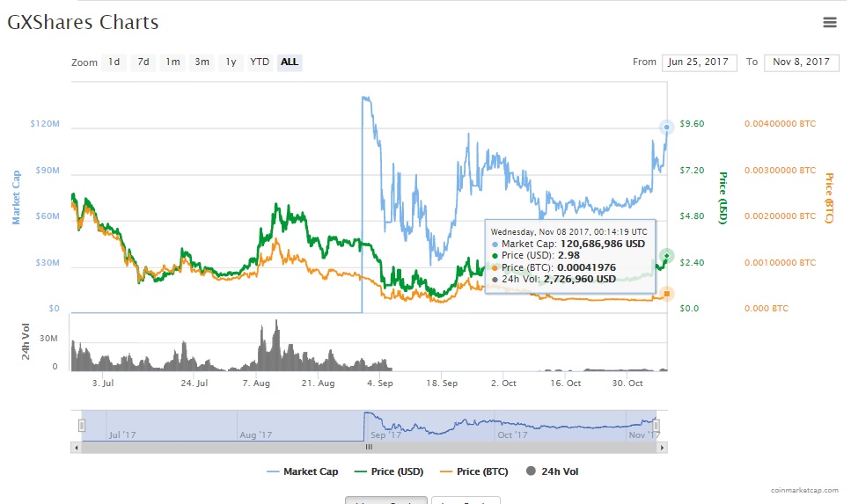Viewport: 851px width, 504px height.
Task: Set zoom range to 1d
Action: [114, 62]
